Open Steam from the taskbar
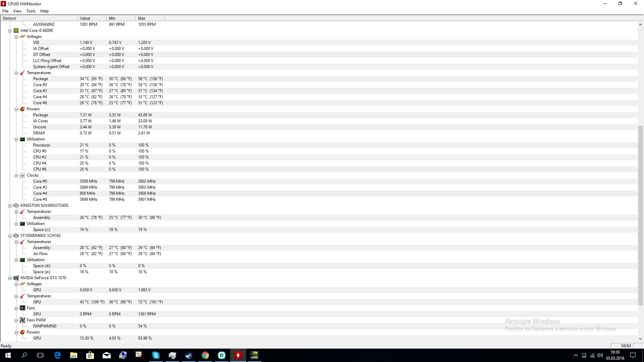 click(189, 355)
